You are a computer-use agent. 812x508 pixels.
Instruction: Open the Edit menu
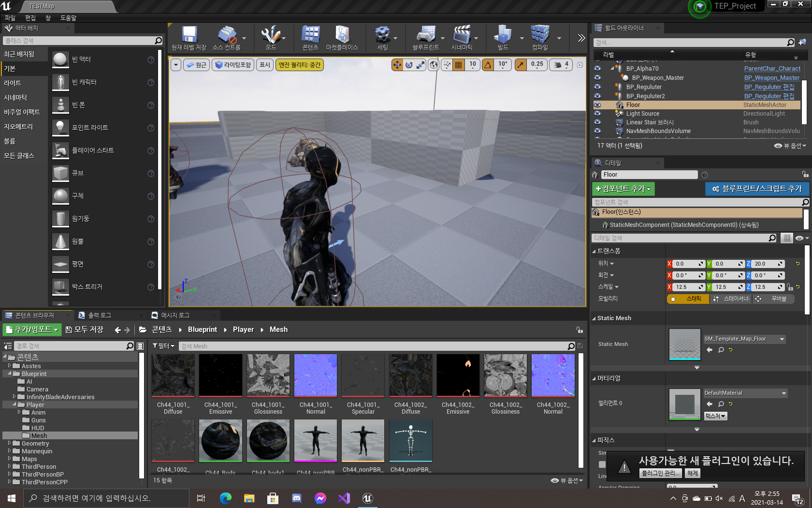point(30,18)
